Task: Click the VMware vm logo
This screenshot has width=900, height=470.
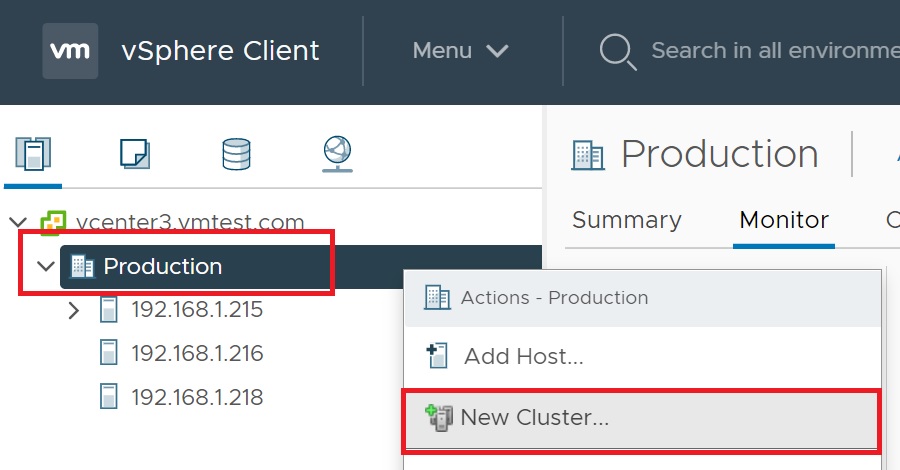Action: click(70, 50)
